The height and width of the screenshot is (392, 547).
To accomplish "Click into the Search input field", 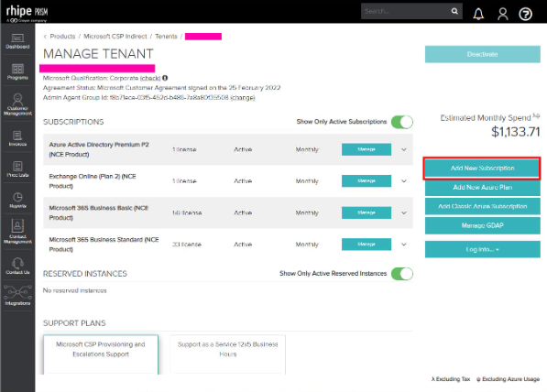I will (405, 11).
